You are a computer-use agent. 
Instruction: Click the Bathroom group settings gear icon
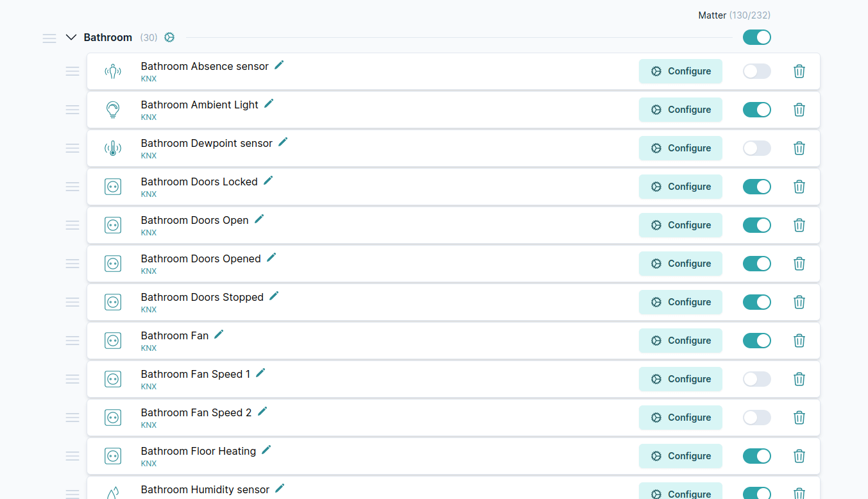pos(169,38)
